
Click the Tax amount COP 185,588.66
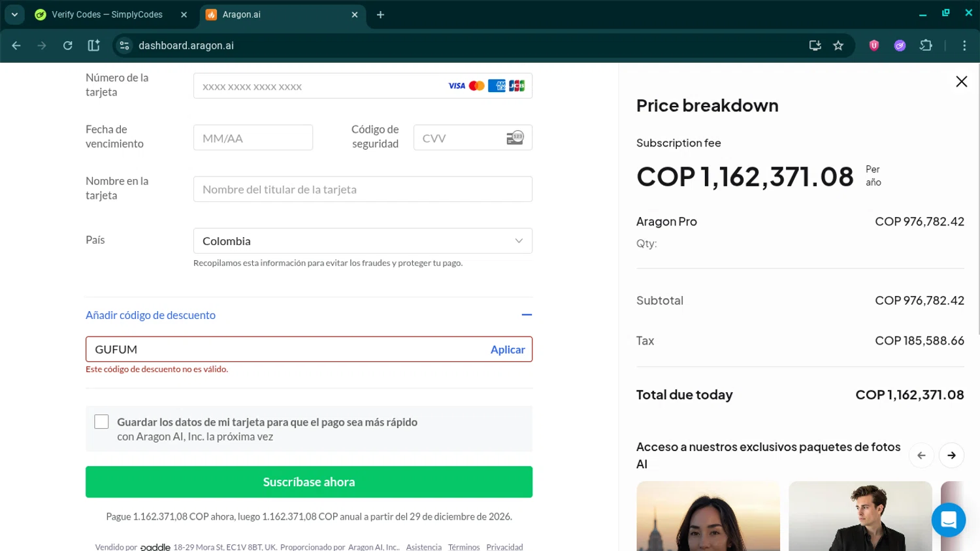click(x=919, y=341)
